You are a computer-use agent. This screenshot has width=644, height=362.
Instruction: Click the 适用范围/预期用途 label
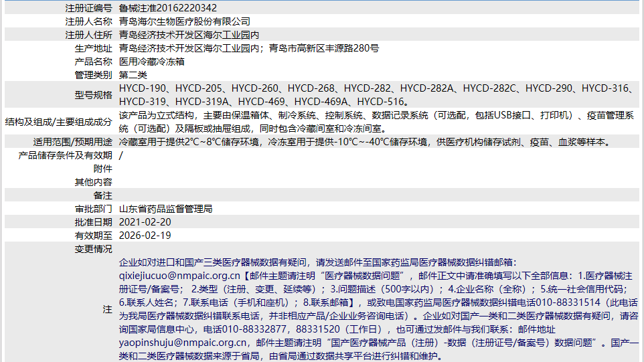point(73,142)
